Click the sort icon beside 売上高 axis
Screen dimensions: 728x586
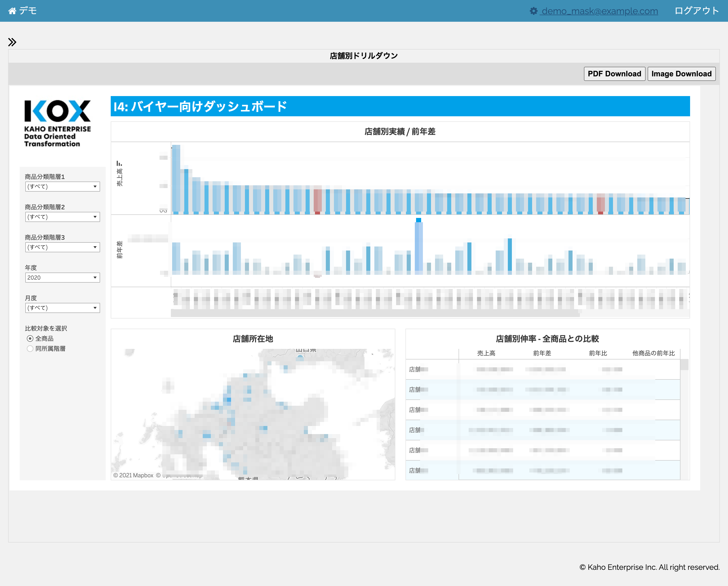click(119, 164)
